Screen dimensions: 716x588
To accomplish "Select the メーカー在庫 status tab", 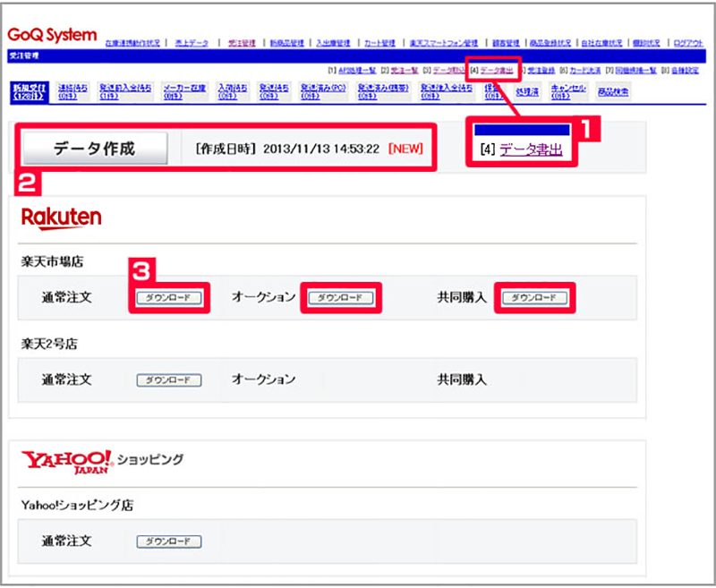I will (x=184, y=92).
